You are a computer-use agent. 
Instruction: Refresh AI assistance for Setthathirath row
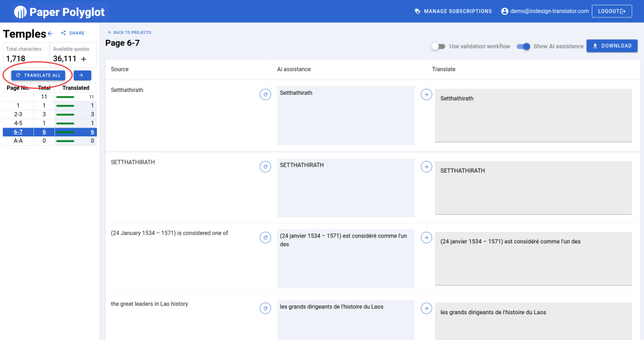coord(265,94)
